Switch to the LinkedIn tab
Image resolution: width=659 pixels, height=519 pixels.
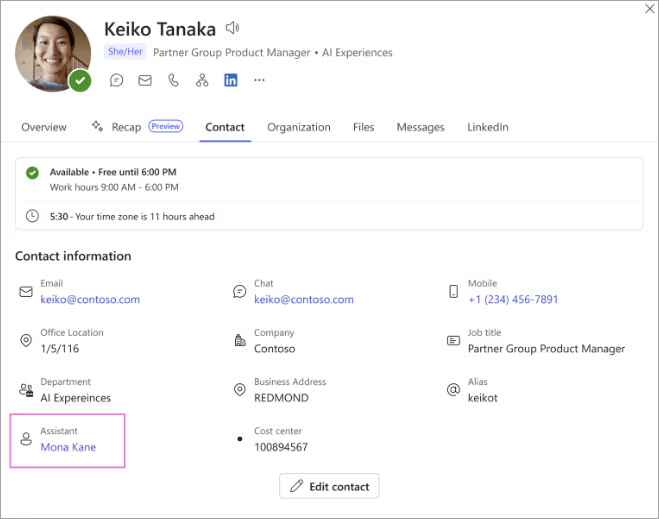[488, 127]
